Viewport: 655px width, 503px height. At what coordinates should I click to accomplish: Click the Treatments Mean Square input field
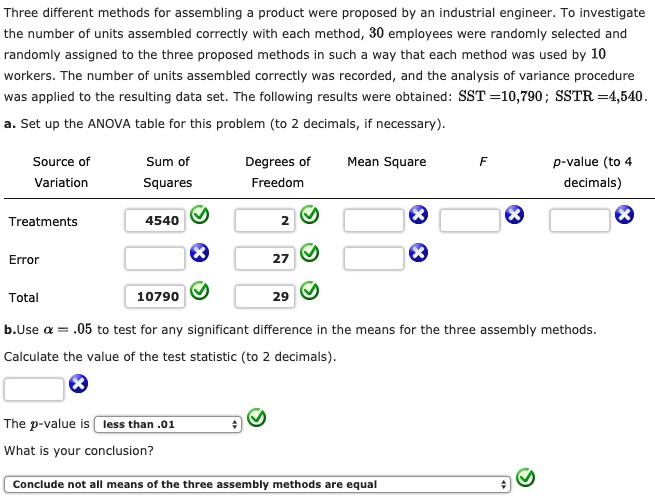pos(374,221)
